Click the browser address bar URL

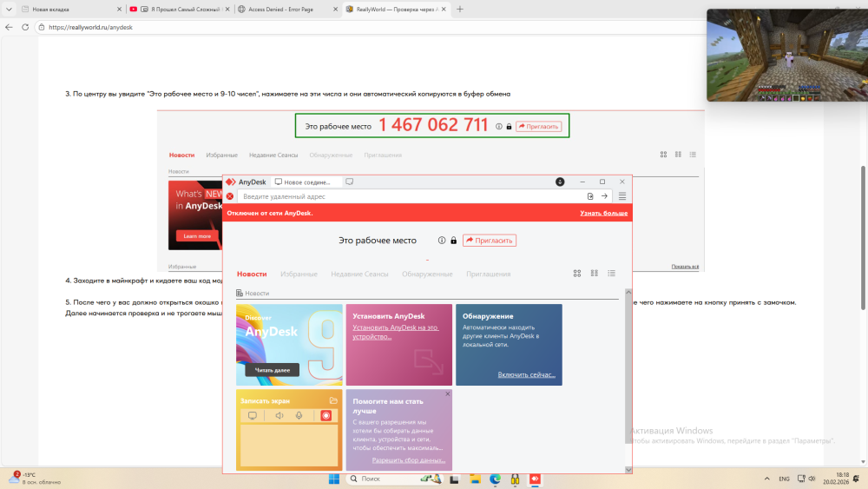pos(90,27)
